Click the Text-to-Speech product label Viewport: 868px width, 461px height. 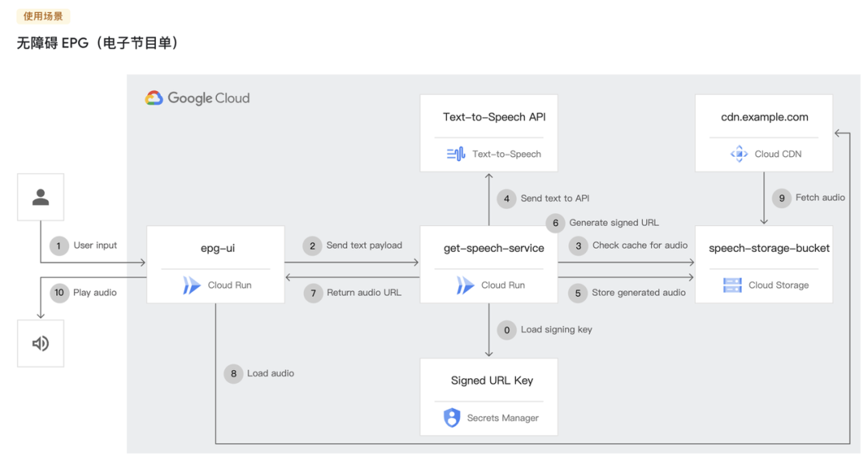click(x=506, y=154)
